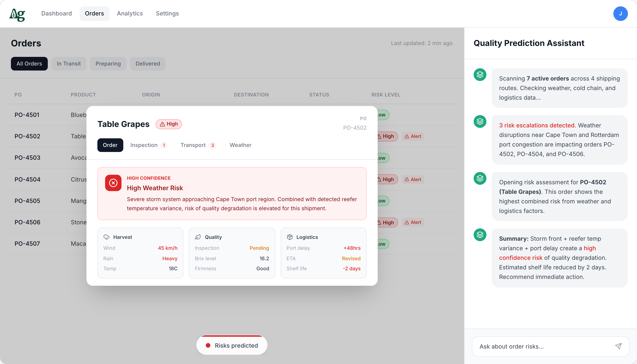Screen dimensions: 637x364
Task: Click the Quality leaf icon in the order card
Action: click(198, 237)
